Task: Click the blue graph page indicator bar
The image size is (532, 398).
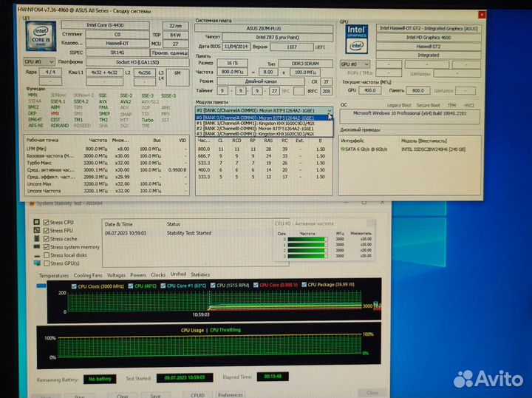Action: [x=41, y=286]
